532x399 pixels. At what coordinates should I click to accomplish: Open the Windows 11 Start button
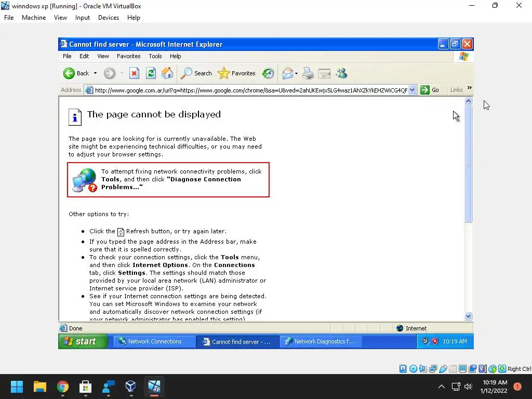click(x=17, y=387)
